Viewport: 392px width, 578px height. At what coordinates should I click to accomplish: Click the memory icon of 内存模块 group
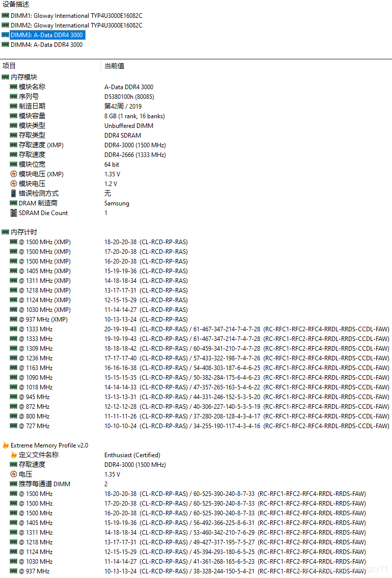[5, 76]
